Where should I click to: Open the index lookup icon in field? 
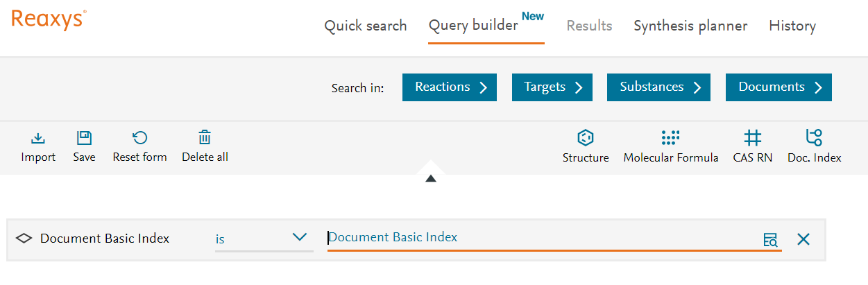click(x=770, y=240)
